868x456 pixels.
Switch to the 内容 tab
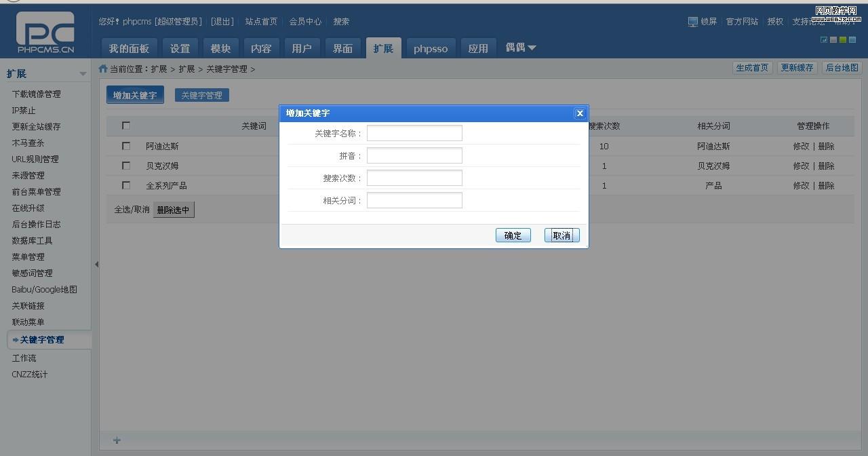[x=261, y=48]
